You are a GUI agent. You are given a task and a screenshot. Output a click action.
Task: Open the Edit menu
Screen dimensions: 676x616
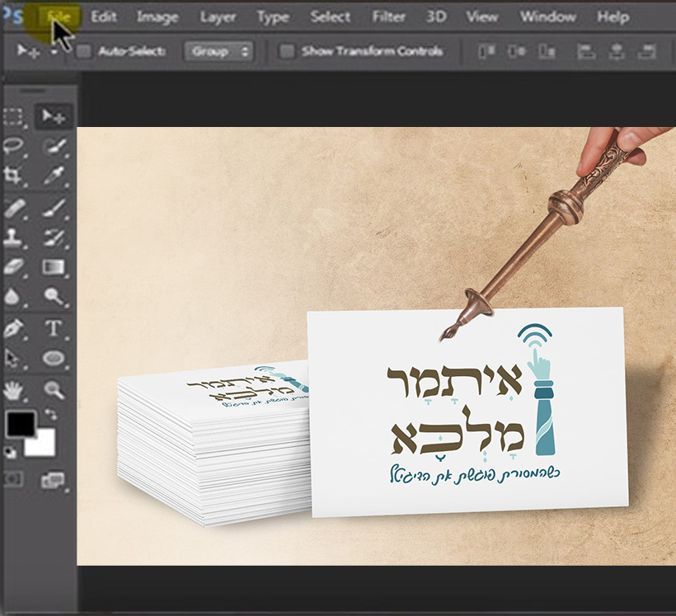pyautogui.click(x=104, y=17)
